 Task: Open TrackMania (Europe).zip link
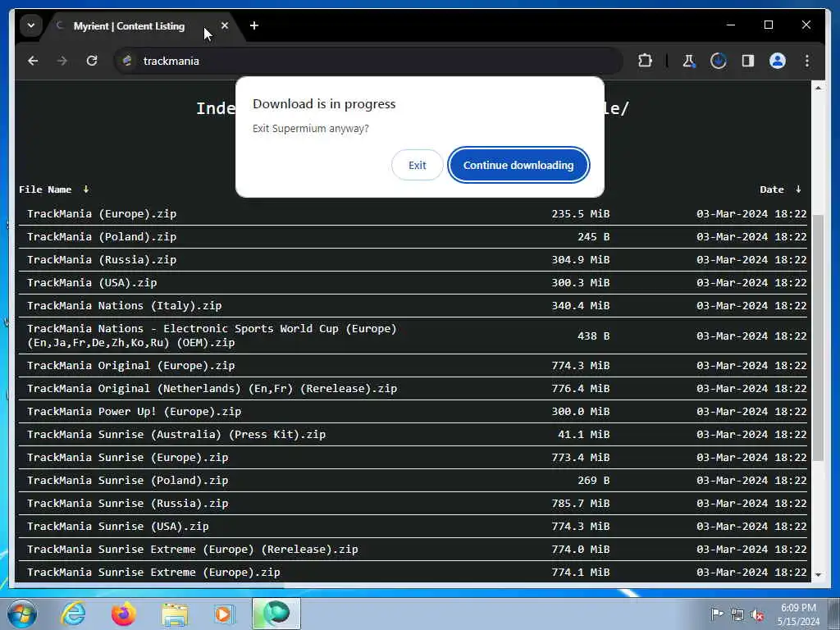(102, 214)
